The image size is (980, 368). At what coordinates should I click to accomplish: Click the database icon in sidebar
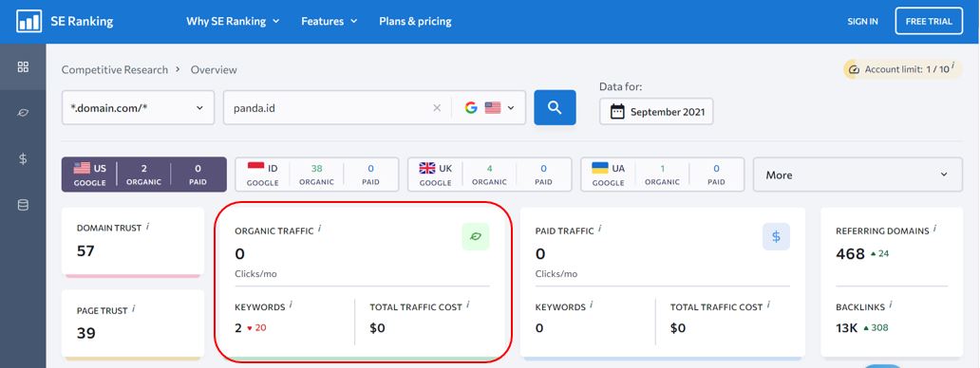(x=23, y=205)
